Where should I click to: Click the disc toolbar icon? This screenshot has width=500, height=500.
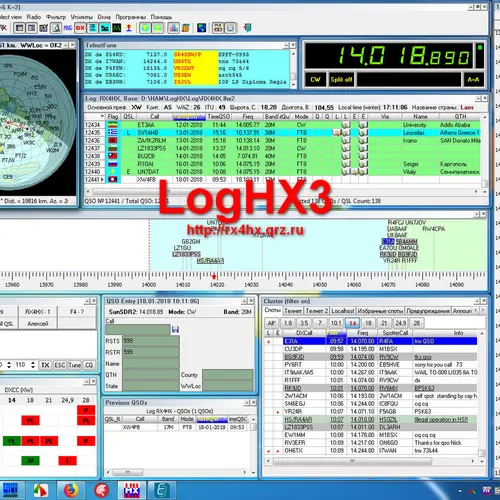click(x=230, y=28)
